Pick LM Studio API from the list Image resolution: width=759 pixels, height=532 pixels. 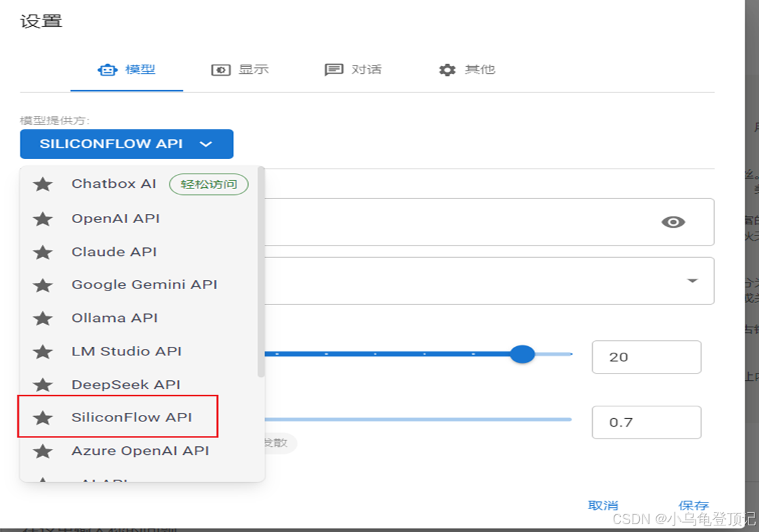tap(139, 352)
